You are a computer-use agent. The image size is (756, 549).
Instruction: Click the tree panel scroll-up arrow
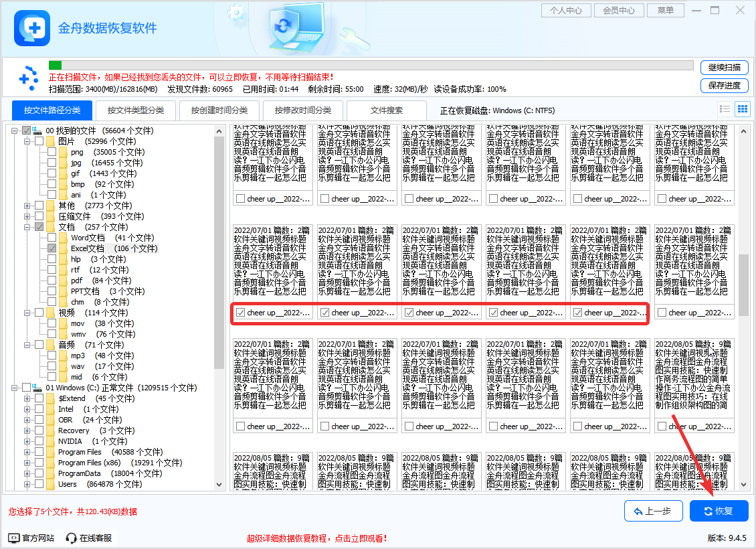point(219,131)
